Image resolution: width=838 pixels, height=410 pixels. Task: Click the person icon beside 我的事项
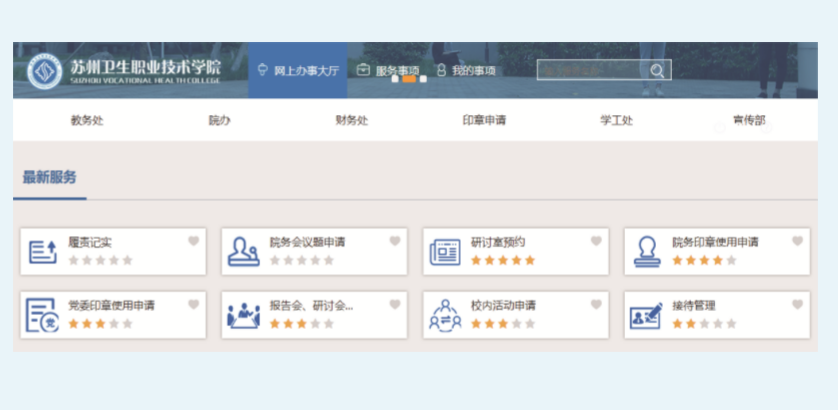coord(441,70)
